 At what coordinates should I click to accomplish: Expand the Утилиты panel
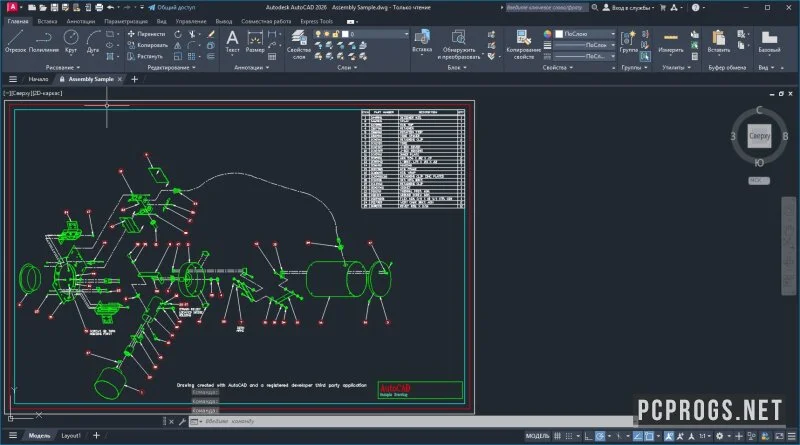click(x=676, y=67)
